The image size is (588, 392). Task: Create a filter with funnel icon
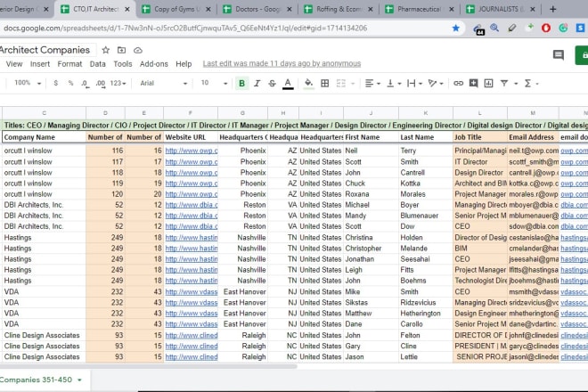(x=504, y=83)
